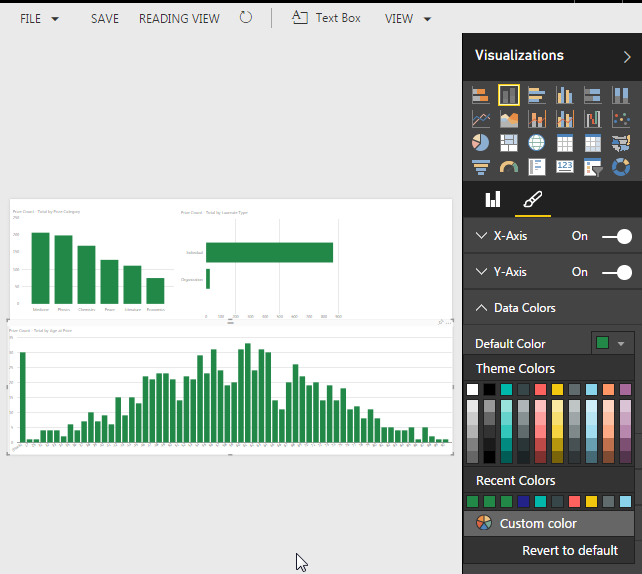Select the clustered column chart visualization

pyautogui.click(x=565, y=95)
